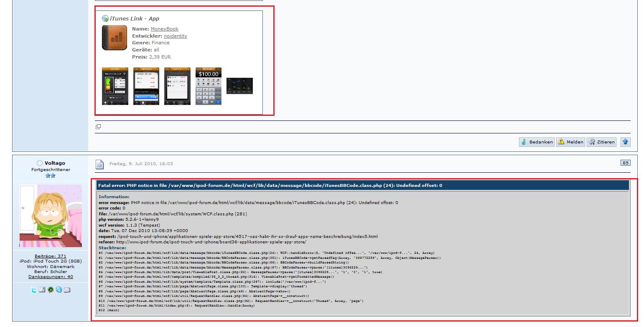This screenshot has width=644, height=327.
Task: Click the Genre: Finance text
Action: [x=151, y=43]
